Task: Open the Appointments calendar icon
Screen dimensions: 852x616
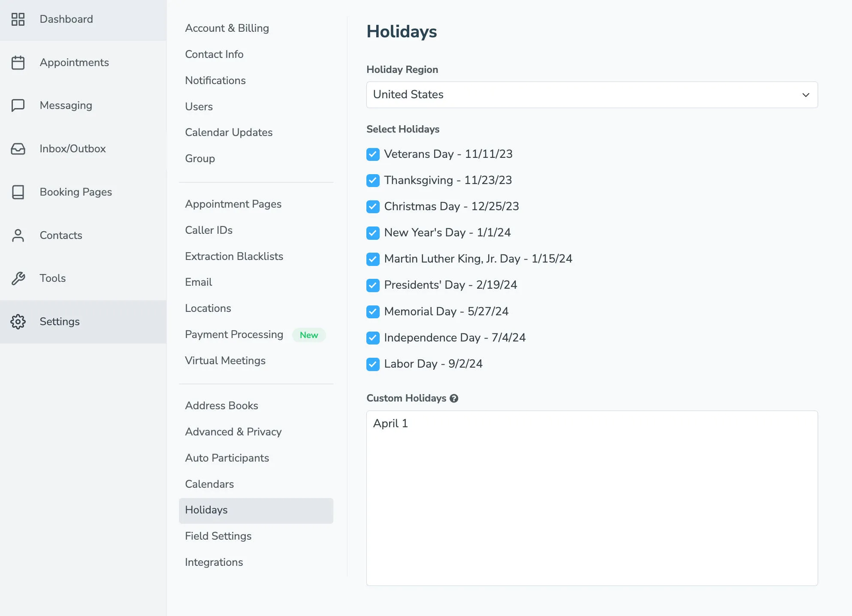Action: coord(18,63)
